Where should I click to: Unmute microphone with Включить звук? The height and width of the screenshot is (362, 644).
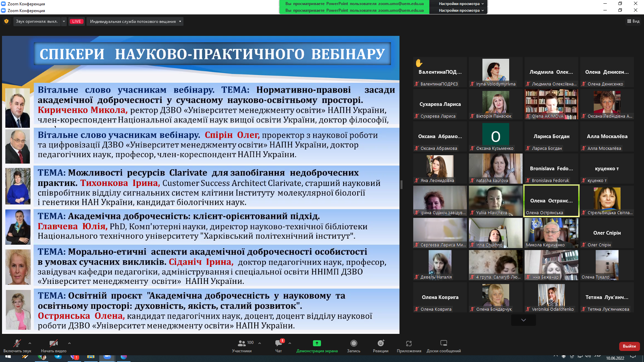coord(17,343)
